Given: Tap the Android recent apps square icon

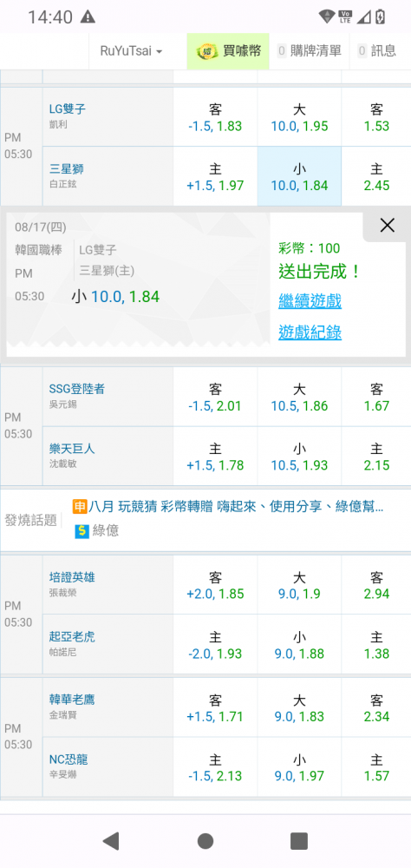Looking at the screenshot, I should click(x=299, y=841).
